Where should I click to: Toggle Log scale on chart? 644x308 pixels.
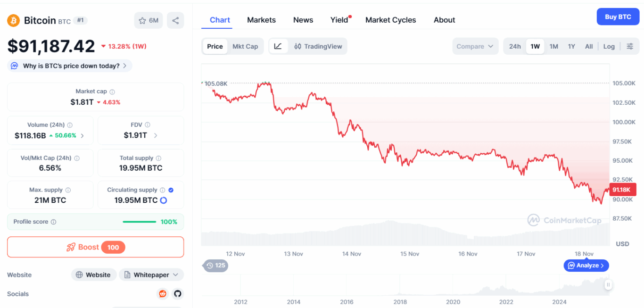609,46
